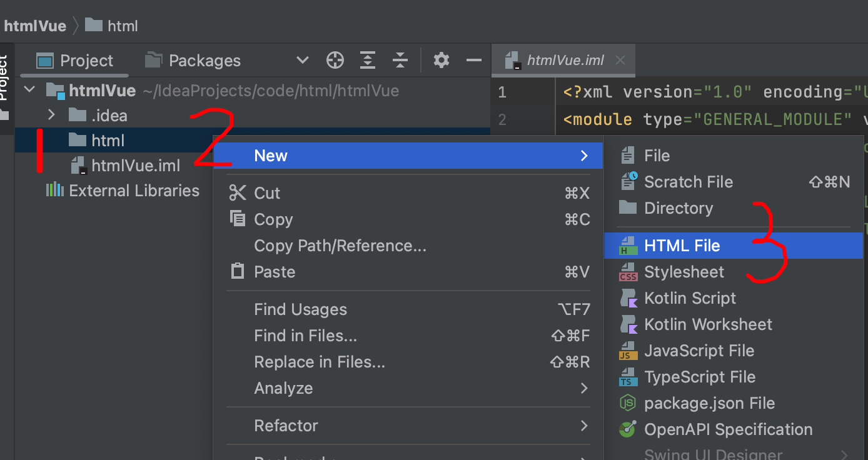Click the Collapse All icon

click(400, 60)
